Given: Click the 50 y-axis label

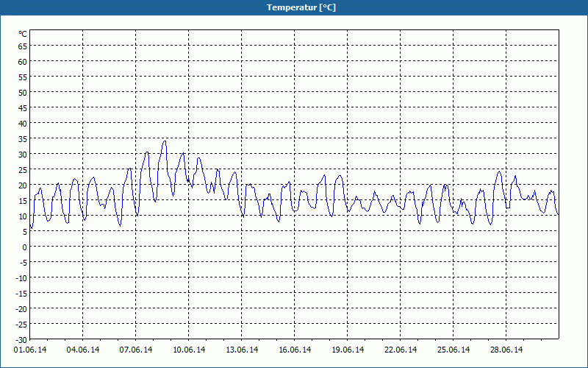Looking at the screenshot, I should (x=23, y=93).
